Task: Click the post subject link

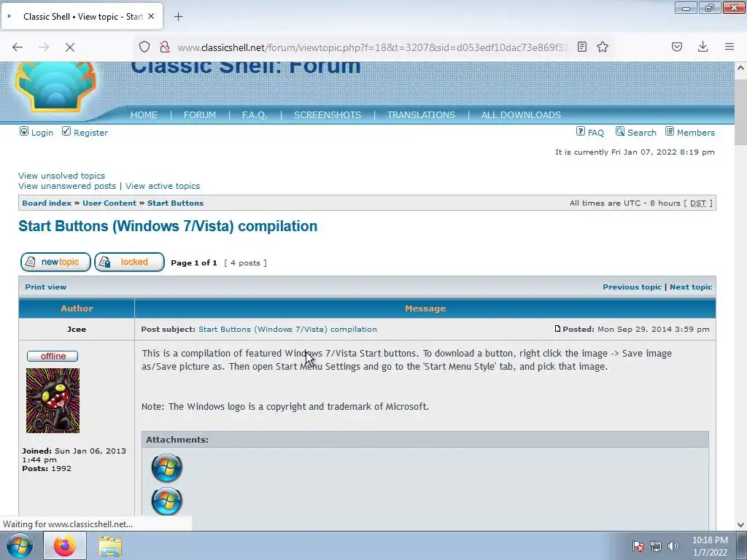Action: click(x=287, y=329)
